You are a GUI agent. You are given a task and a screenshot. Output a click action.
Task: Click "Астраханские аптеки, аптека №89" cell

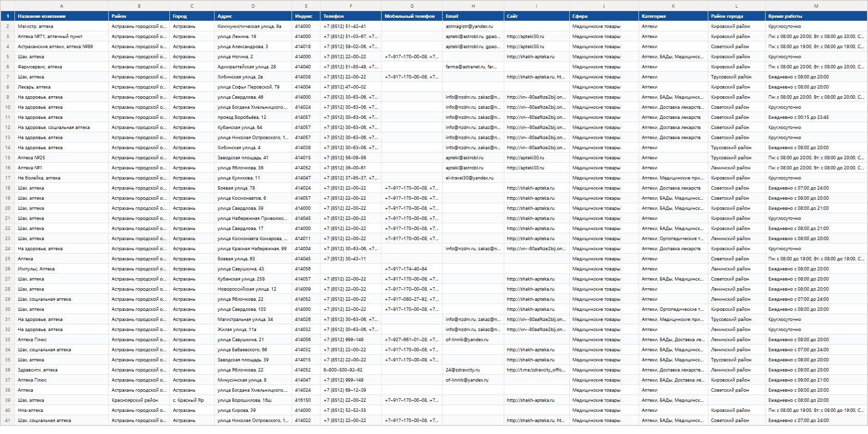[62, 47]
